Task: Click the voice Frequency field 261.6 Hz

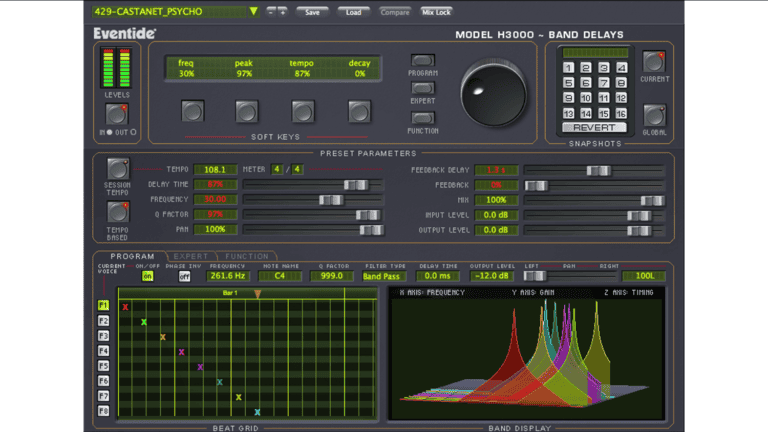Action: pos(227,276)
